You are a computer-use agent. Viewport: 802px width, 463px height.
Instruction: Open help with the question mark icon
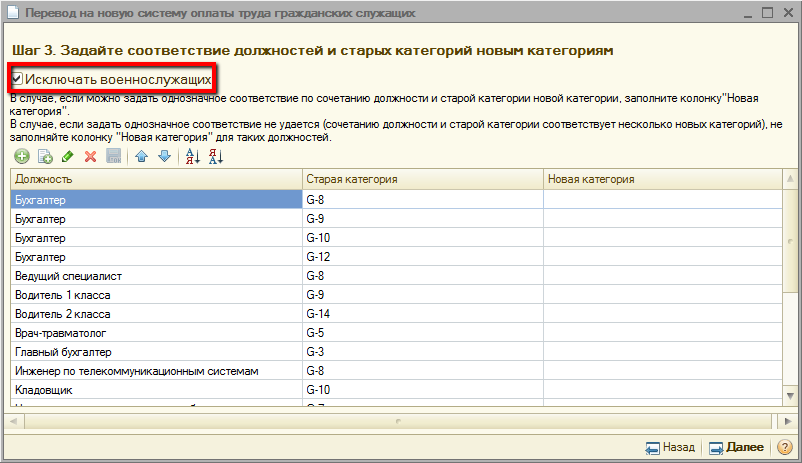(x=783, y=447)
